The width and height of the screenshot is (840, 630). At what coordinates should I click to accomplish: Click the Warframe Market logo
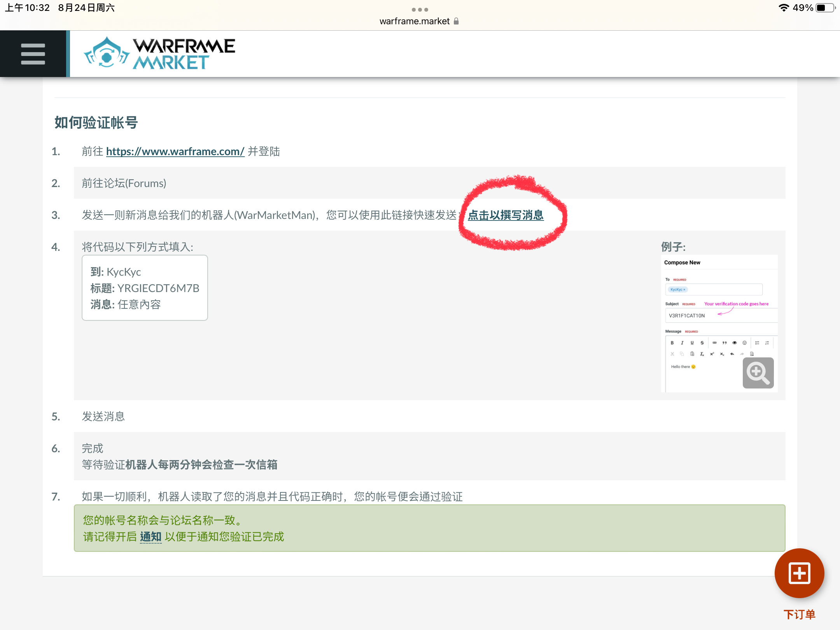pos(159,54)
